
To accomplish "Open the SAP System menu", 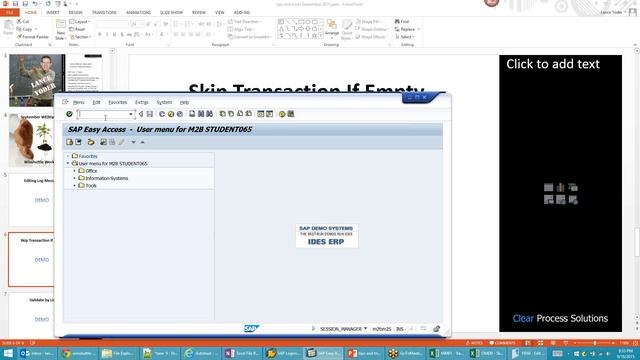I will [x=164, y=102].
